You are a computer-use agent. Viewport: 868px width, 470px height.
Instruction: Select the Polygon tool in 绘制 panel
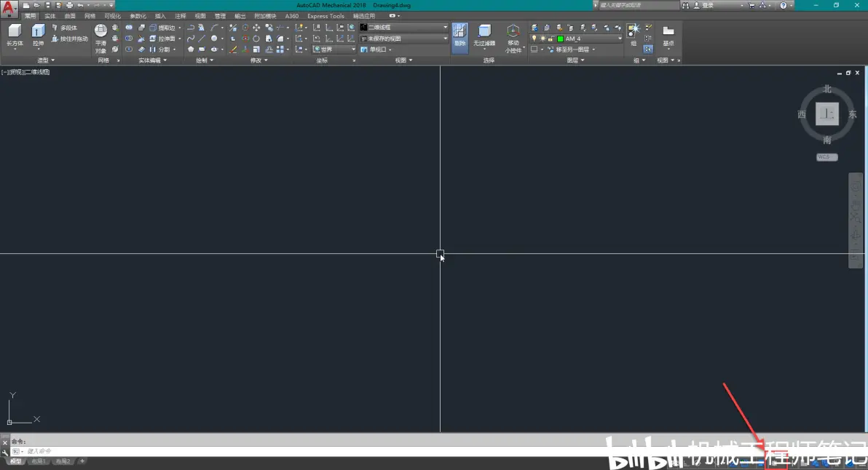191,49
